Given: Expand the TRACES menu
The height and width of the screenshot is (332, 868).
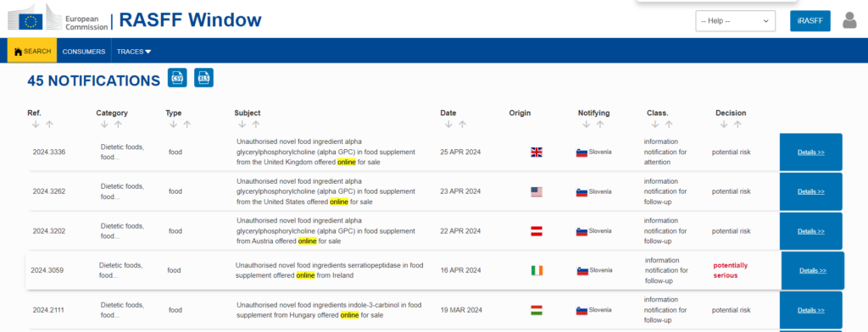Looking at the screenshot, I should (x=134, y=52).
